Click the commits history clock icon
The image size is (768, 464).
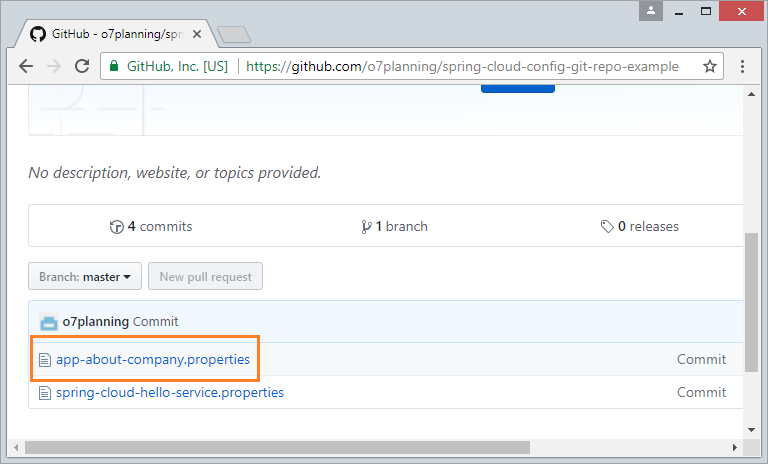pos(117,227)
